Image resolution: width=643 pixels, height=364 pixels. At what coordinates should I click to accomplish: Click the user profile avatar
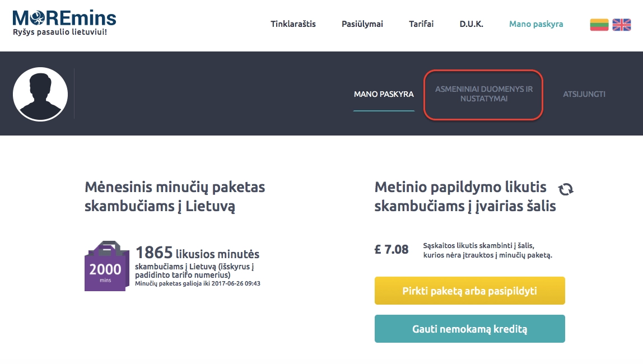point(40,94)
